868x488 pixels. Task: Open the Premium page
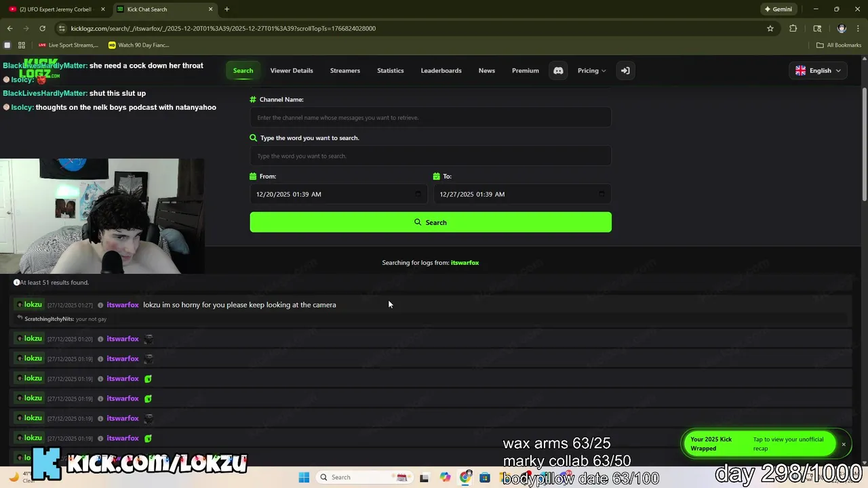pos(526,70)
